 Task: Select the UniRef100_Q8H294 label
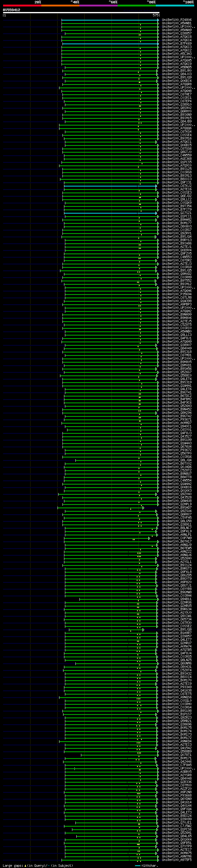click(x=177, y=413)
